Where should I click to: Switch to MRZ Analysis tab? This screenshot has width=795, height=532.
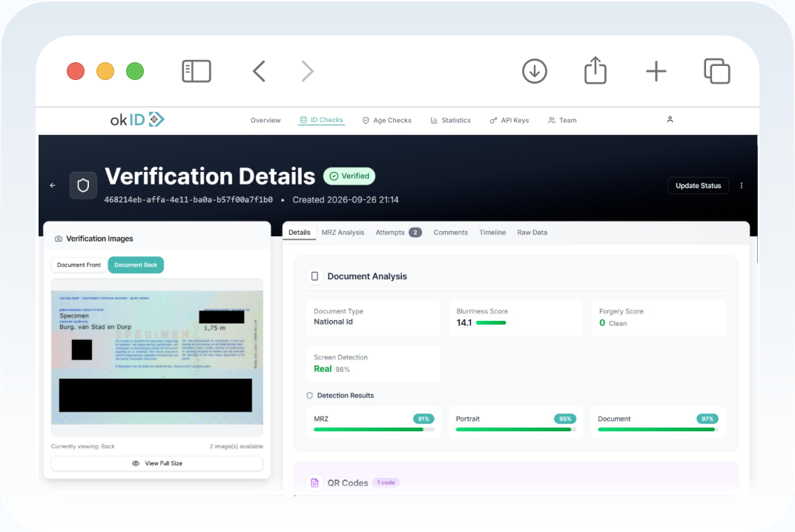pyautogui.click(x=343, y=233)
